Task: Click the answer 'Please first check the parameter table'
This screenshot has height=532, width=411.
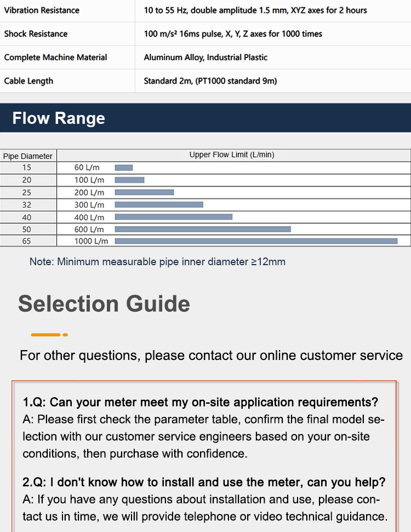Action: pos(204,436)
